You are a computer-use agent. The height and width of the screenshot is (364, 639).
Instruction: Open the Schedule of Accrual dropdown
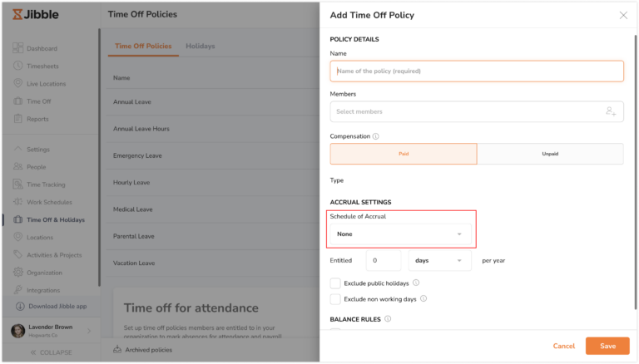pos(401,234)
